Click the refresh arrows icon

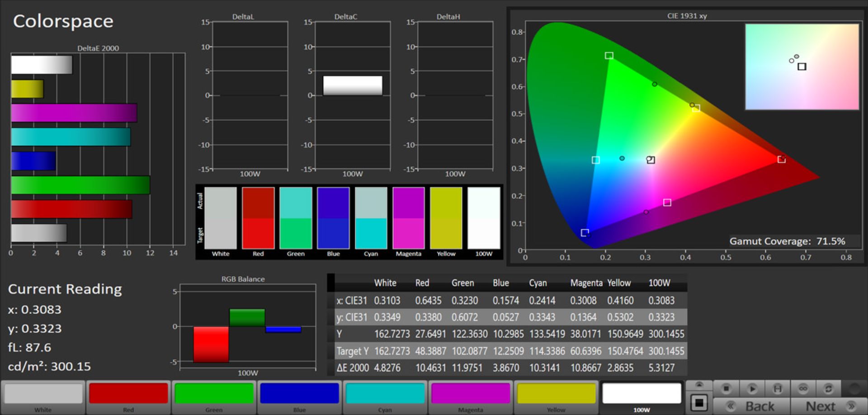(828, 388)
